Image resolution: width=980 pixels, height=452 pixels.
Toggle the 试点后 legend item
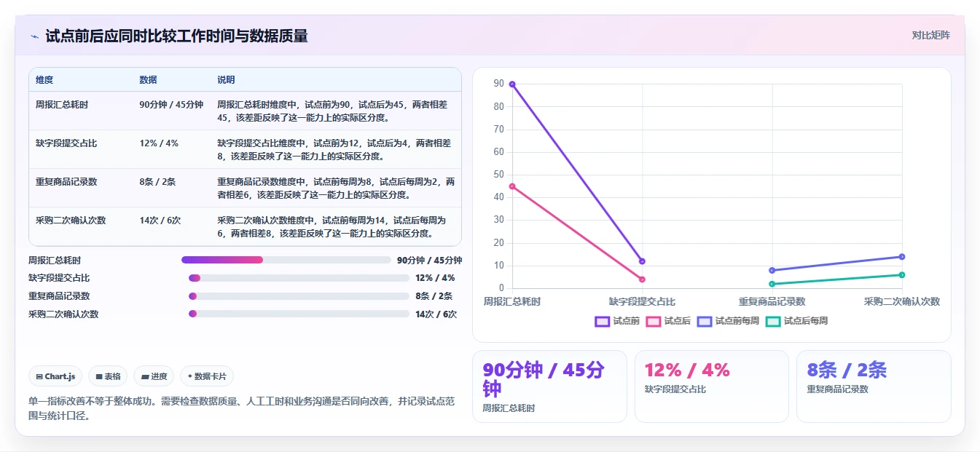pyautogui.click(x=668, y=321)
